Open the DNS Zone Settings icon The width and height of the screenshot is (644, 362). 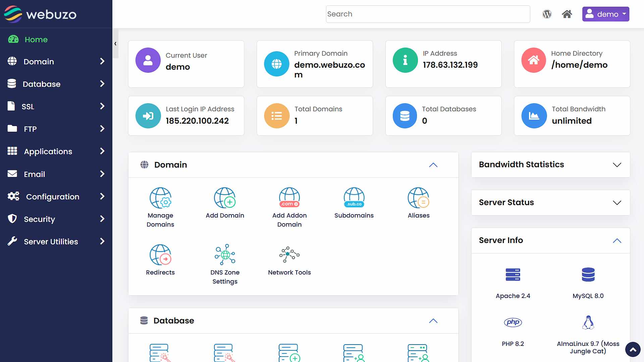[x=225, y=255]
